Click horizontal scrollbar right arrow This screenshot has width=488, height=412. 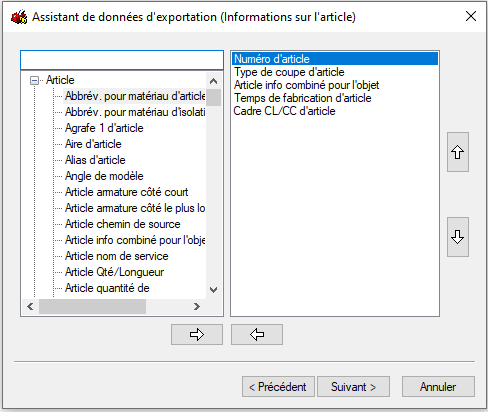pos(197,306)
